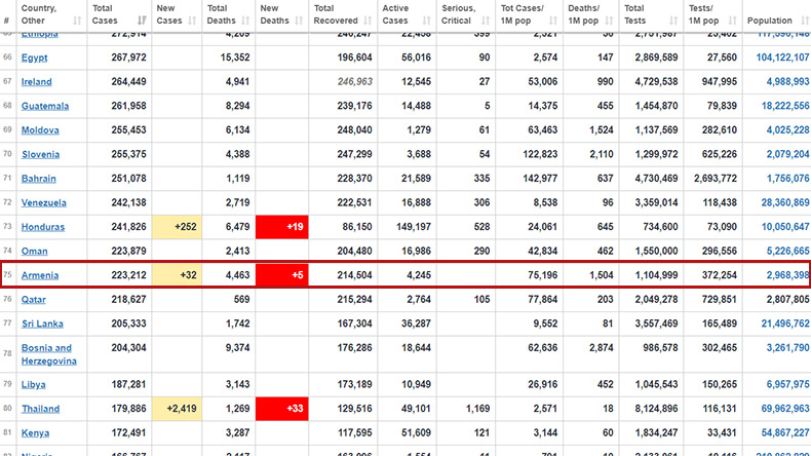Open the Egypt country page
This screenshot has width=811, height=456.
(34, 58)
